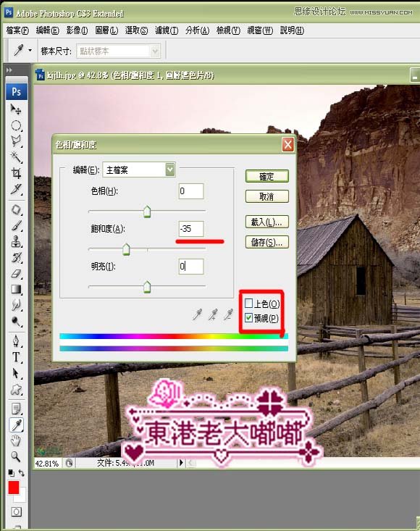Click the 明亮(I) lightness slider handle
This screenshot has width=420, height=531.
click(x=147, y=287)
